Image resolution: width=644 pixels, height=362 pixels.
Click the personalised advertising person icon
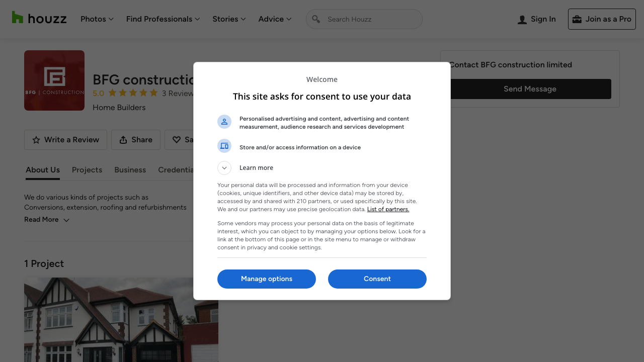224,122
